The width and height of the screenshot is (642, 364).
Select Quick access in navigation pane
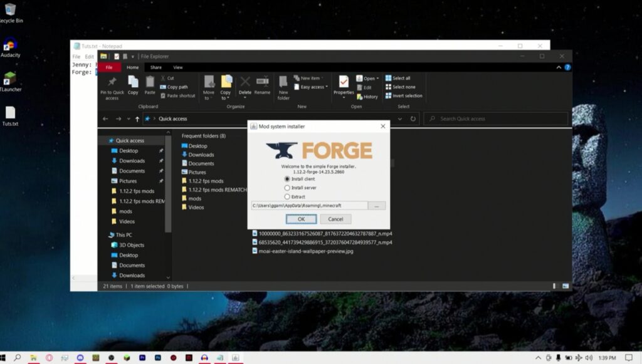click(x=130, y=141)
